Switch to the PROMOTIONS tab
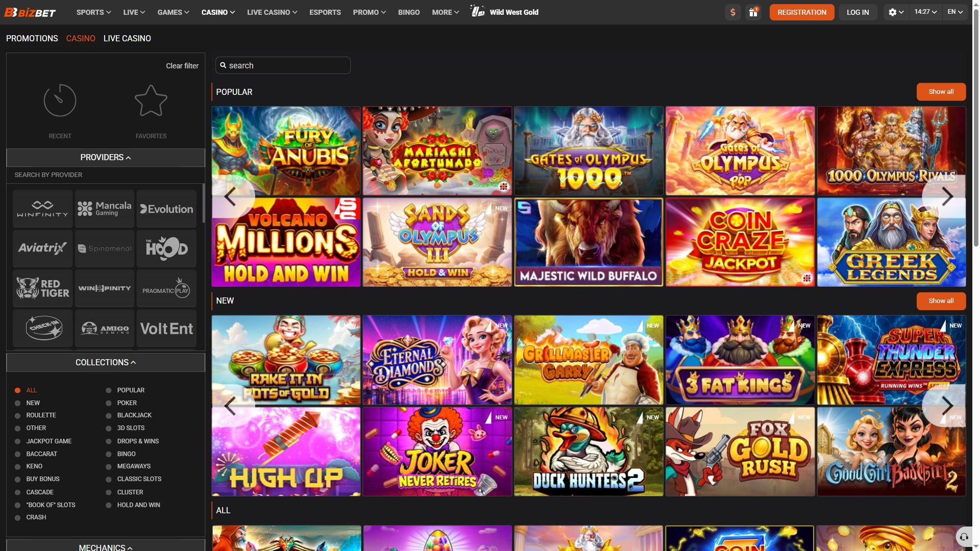 tap(32, 39)
